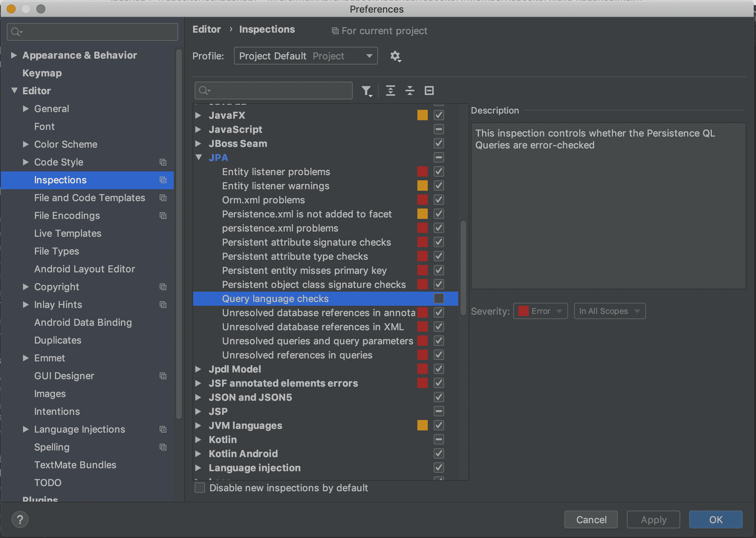Uncheck the Entity listener problems inspection
The width and height of the screenshot is (756, 538).
click(439, 172)
